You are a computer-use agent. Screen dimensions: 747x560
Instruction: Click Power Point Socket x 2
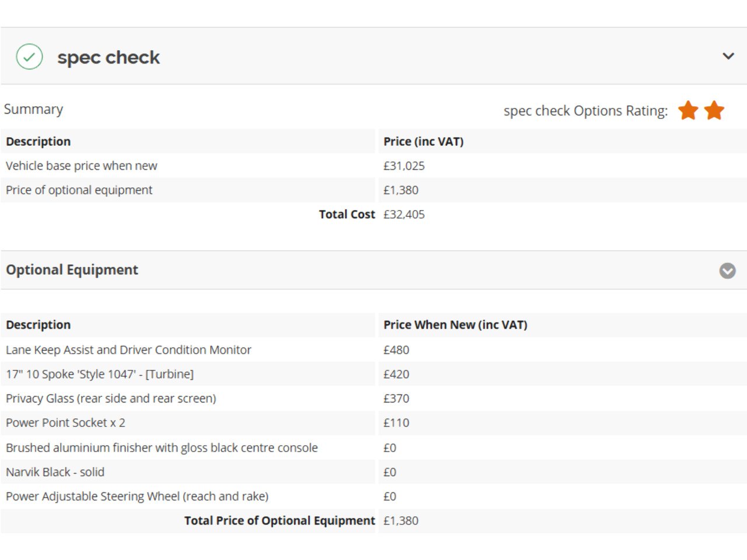[65, 423]
